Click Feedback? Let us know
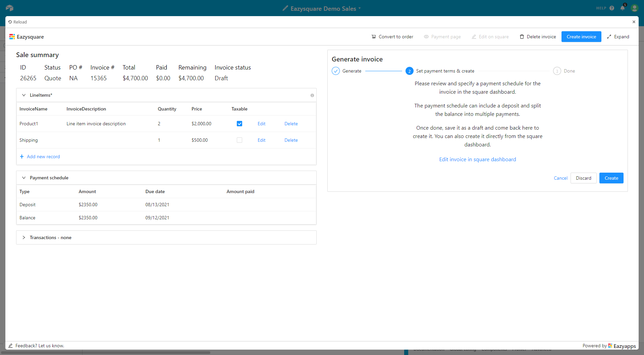Image resolution: width=644 pixels, height=355 pixels. 40,346
